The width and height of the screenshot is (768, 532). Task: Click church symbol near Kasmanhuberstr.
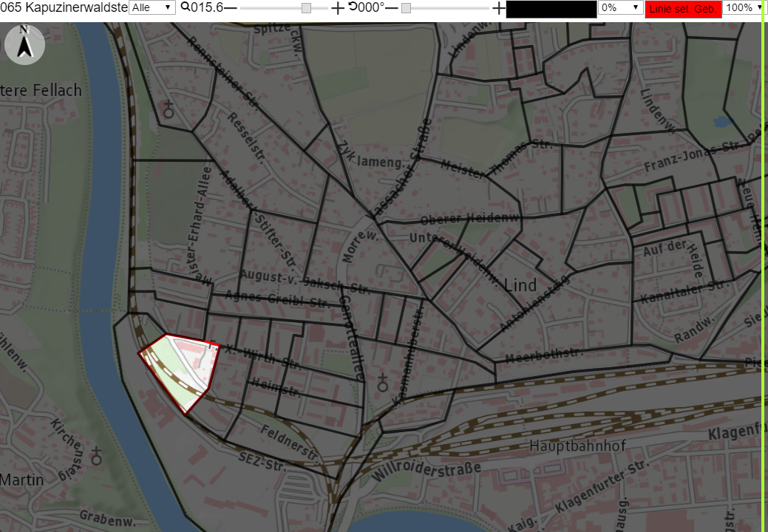pos(383,383)
